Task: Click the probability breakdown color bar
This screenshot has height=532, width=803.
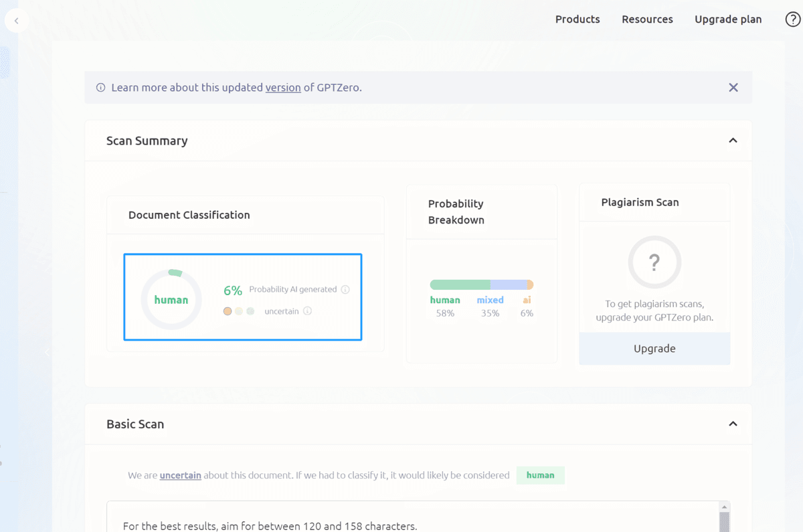Action: [x=481, y=285]
